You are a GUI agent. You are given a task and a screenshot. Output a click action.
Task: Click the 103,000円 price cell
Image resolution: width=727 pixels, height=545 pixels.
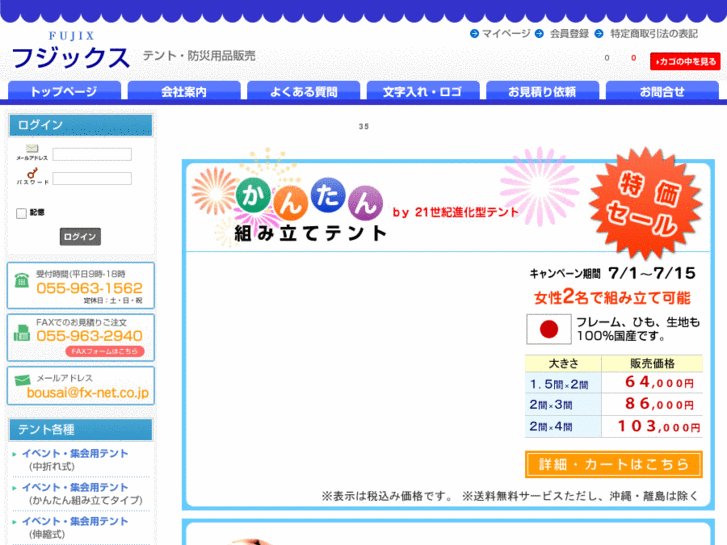(x=652, y=426)
